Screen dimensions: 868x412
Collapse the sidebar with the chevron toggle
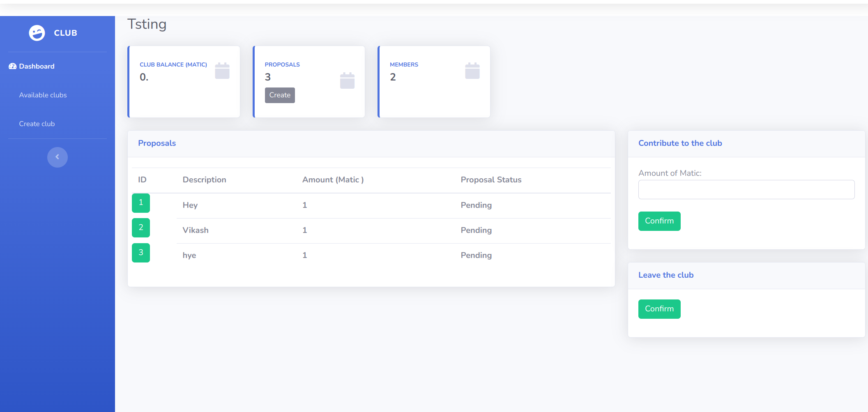(58, 157)
